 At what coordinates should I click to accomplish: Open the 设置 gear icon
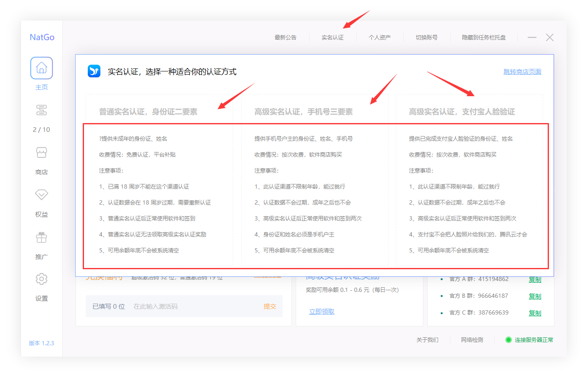point(42,279)
